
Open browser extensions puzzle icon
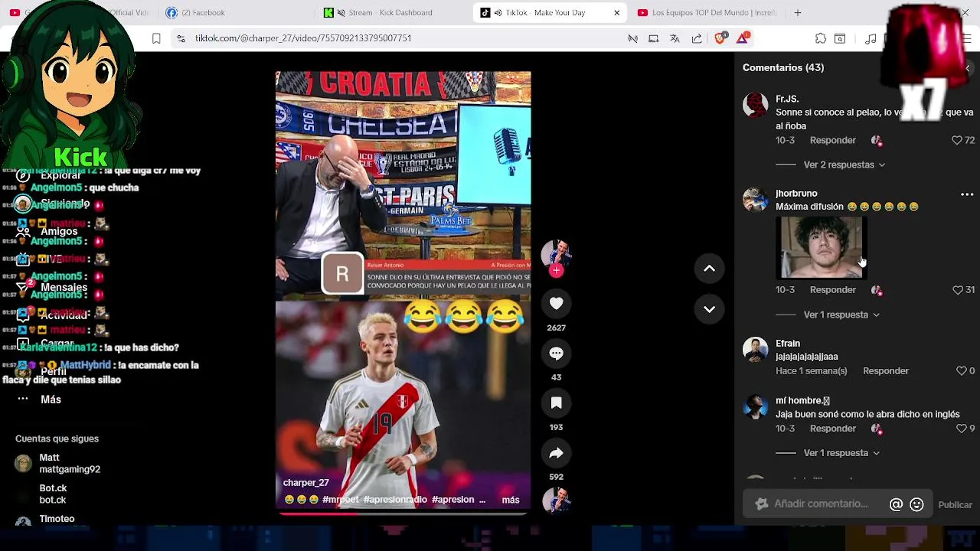click(x=821, y=38)
